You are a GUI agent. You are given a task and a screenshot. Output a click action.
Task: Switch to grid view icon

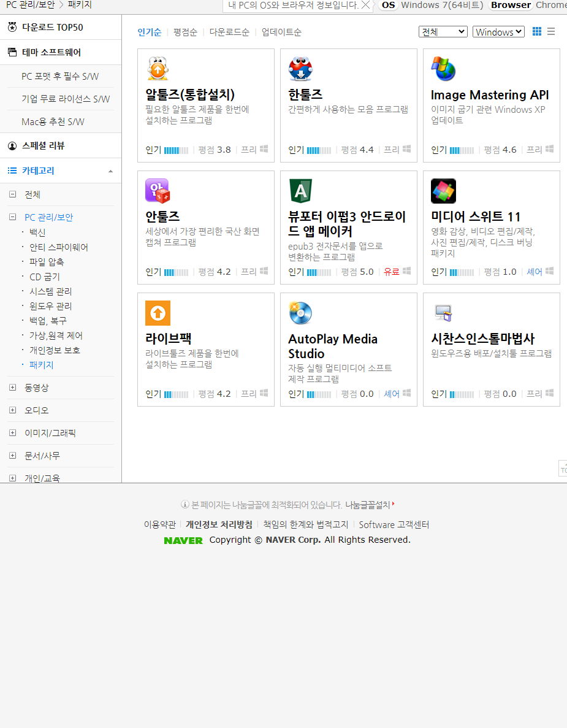(537, 31)
